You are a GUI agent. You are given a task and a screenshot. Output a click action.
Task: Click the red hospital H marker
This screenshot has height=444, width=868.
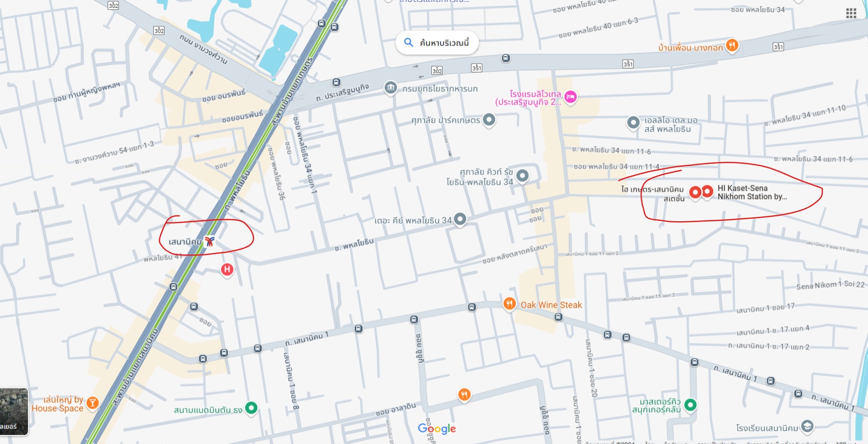227,270
